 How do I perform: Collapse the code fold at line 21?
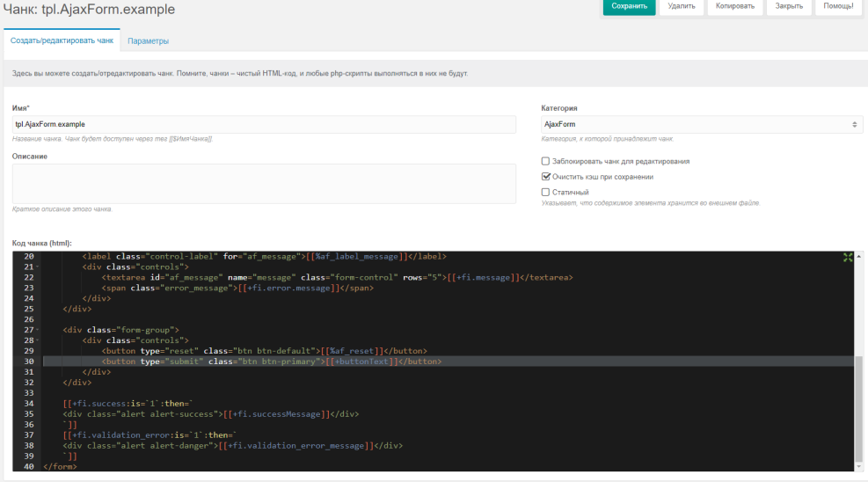pos(37,267)
